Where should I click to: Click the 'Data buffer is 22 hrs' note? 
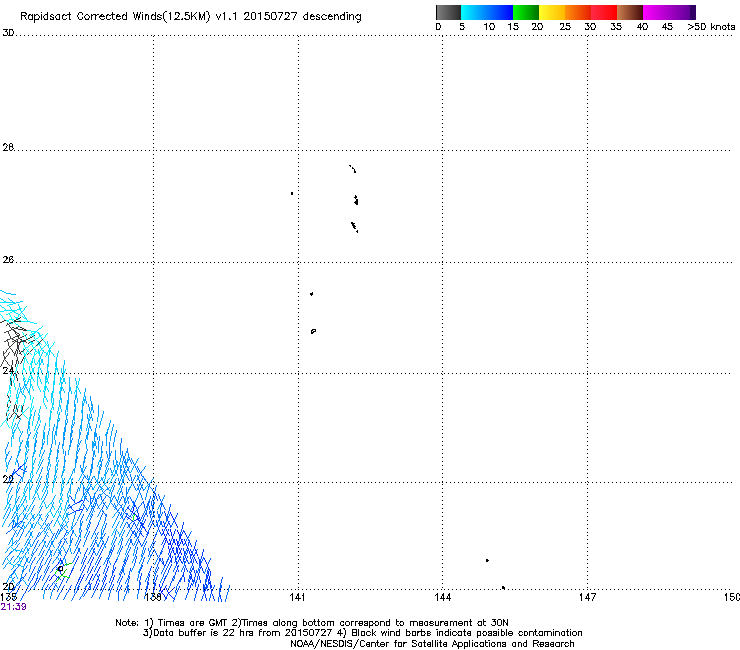362,633
